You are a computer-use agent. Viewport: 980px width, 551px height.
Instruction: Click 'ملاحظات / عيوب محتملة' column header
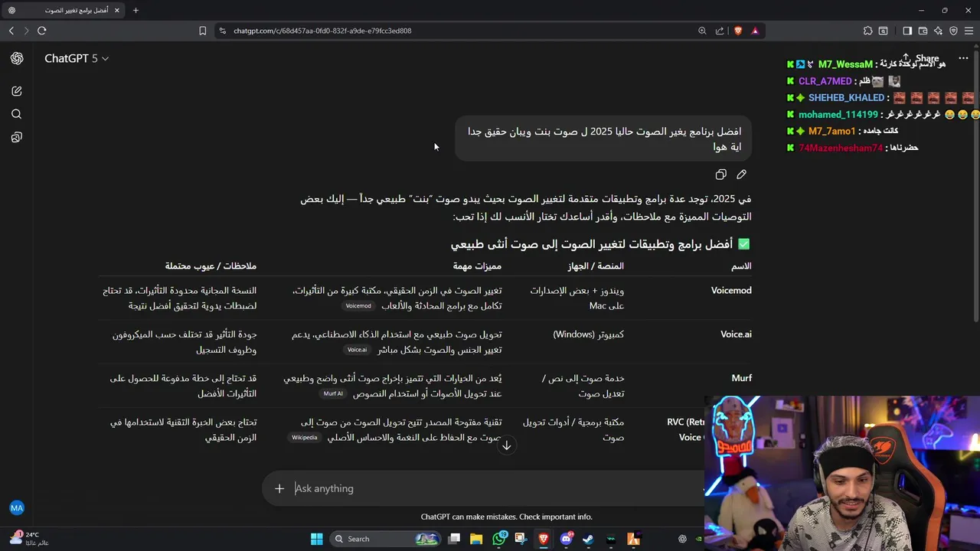tap(211, 266)
